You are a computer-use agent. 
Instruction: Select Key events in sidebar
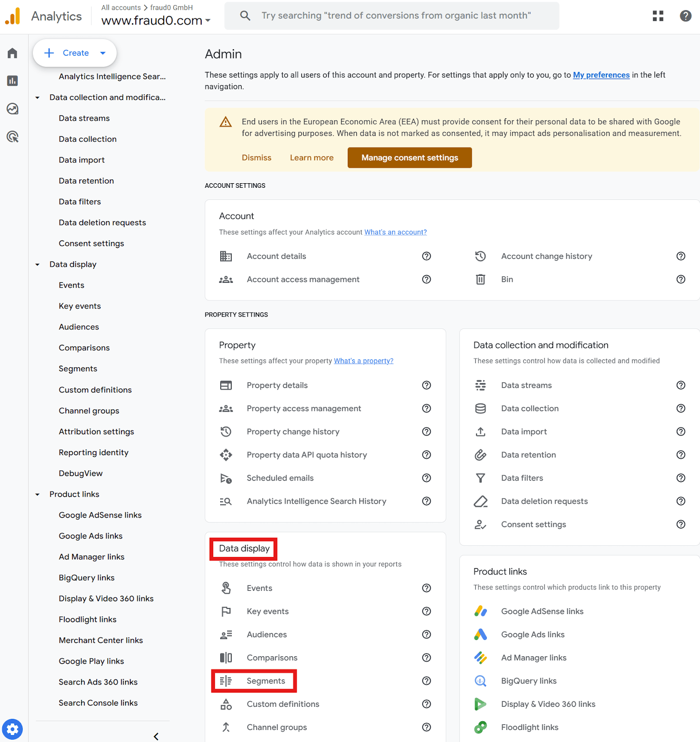click(x=80, y=306)
